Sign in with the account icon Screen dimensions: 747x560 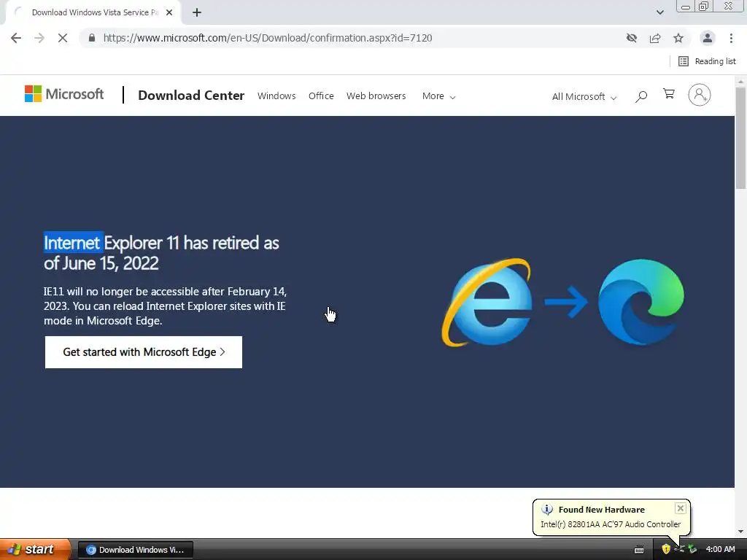700,95
